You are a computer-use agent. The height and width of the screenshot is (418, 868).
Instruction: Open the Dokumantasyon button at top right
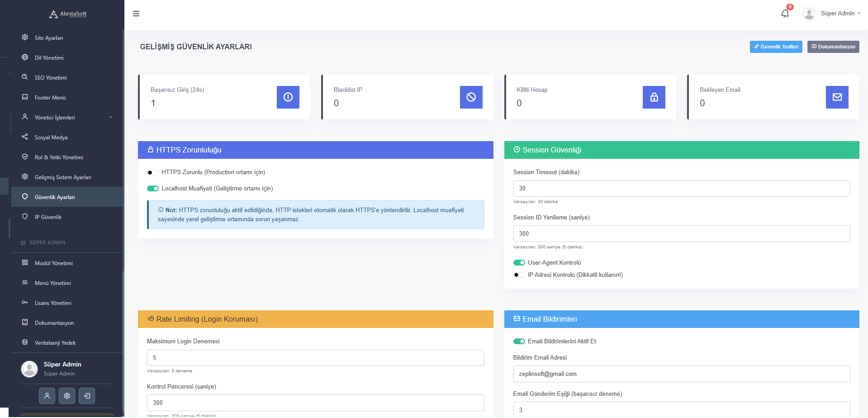(x=833, y=47)
